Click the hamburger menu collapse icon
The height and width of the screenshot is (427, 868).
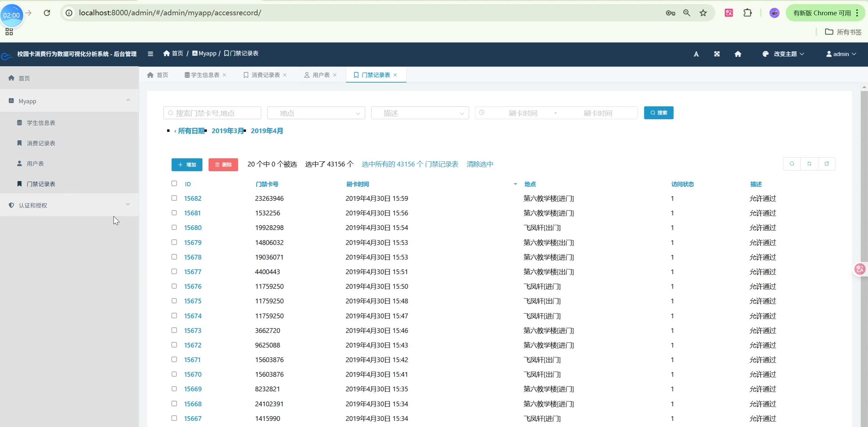pyautogui.click(x=150, y=54)
